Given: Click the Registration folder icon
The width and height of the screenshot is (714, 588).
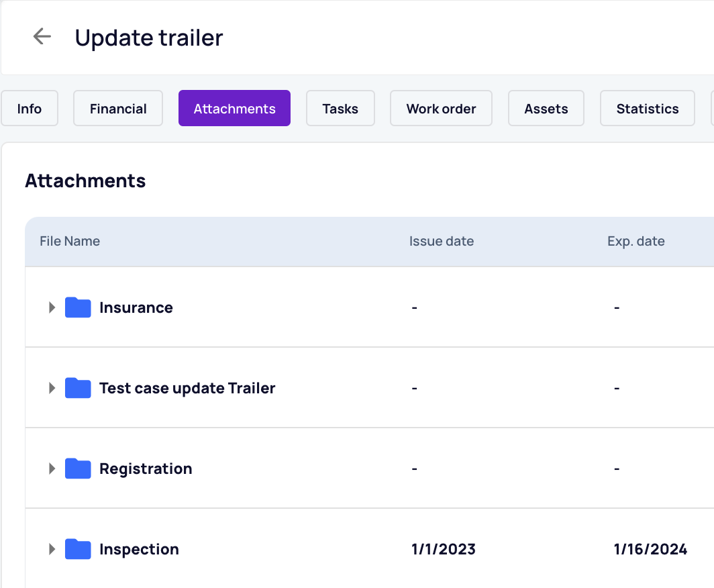Looking at the screenshot, I should click(x=78, y=469).
